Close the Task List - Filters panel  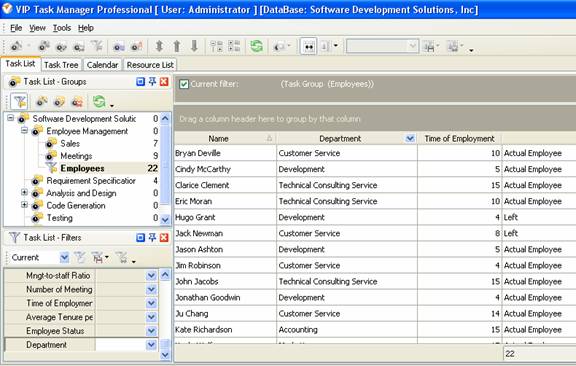(x=164, y=238)
